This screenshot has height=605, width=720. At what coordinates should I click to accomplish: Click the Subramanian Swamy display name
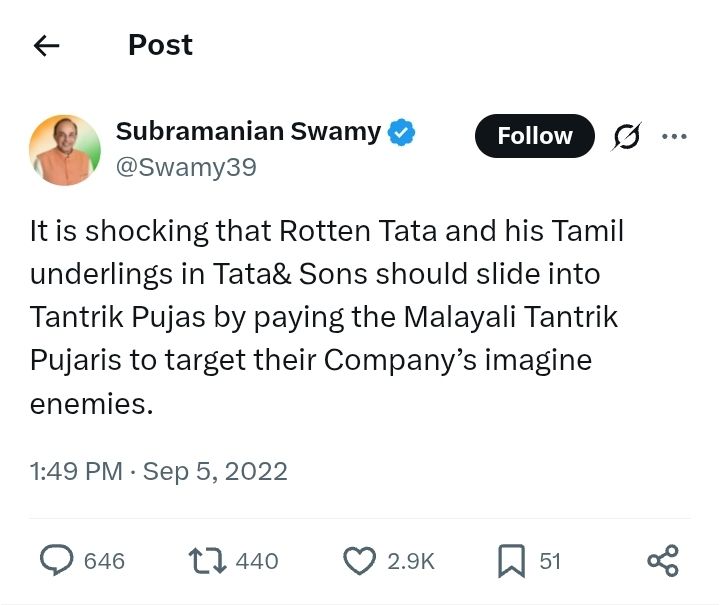click(x=248, y=131)
